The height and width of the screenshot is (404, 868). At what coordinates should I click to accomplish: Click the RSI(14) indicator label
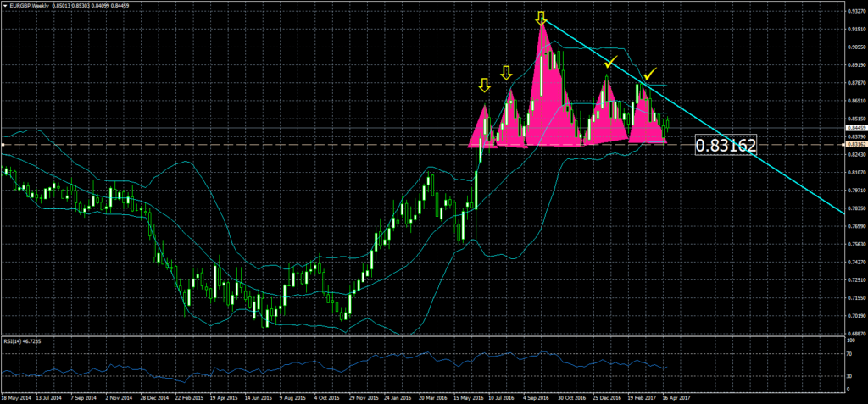click(x=22, y=340)
